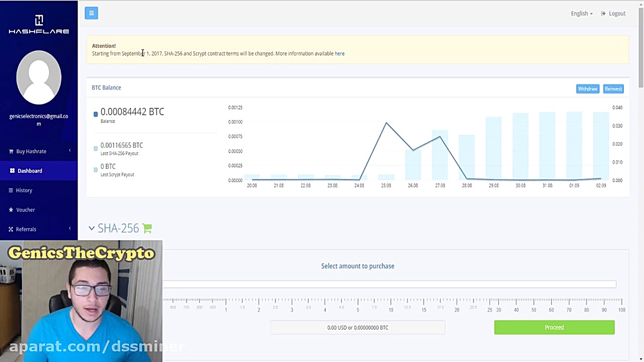Image resolution: width=644 pixels, height=362 pixels.
Task: Click the Reinvest button
Action: click(x=613, y=88)
